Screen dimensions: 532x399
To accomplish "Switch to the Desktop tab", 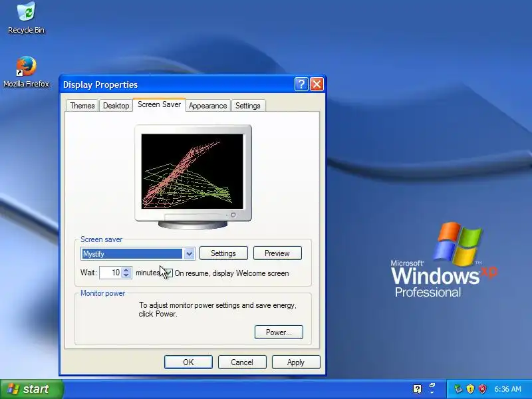I will pos(116,106).
